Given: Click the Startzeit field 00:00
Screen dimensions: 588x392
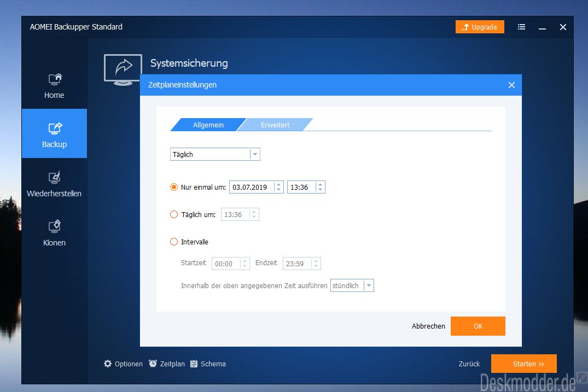Looking at the screenshot, I should (230, 264).
